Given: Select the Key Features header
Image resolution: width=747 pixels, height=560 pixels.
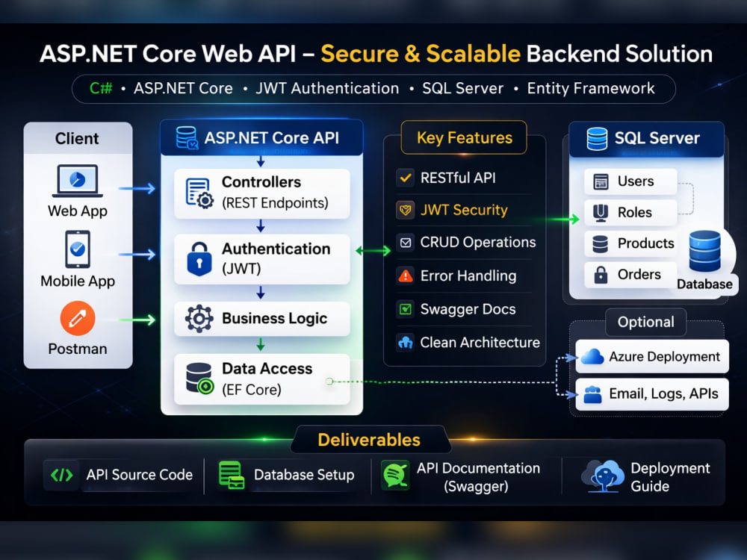Looking at the screenshot, I should 465,137.
